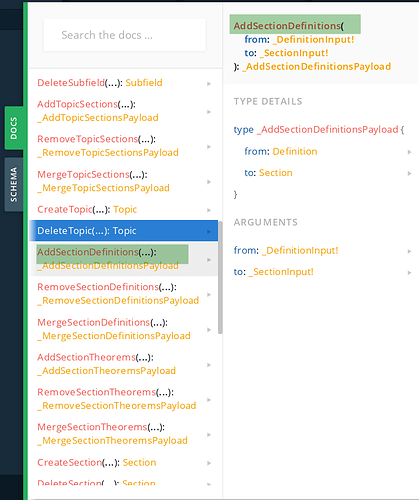Expand arrow for AddSectionDefinitions row
This screenshot has width=419, height=500.
pos(209,259)
